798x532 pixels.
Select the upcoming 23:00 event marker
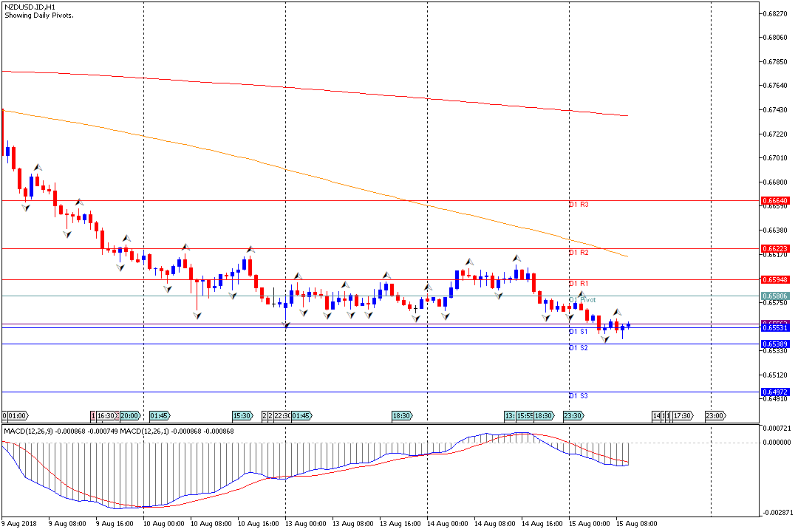coord(715,416)
